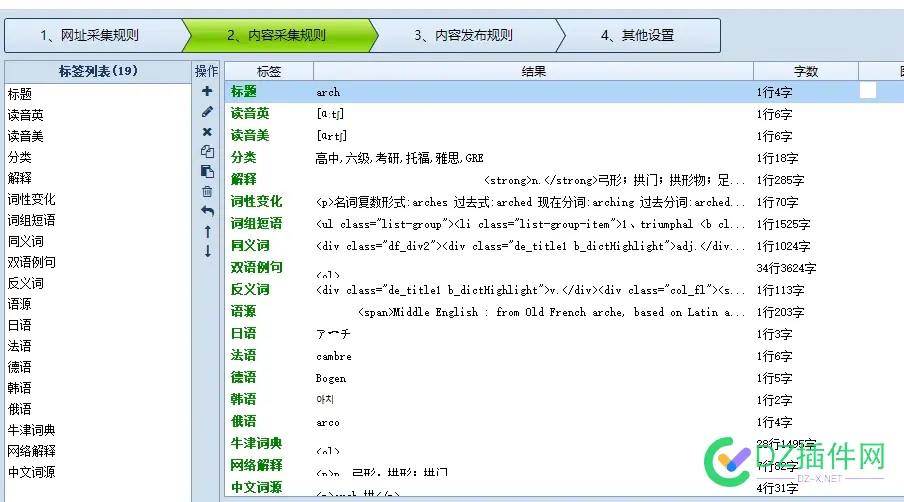Choose 法语 in the left tag list

pos(20,346)
